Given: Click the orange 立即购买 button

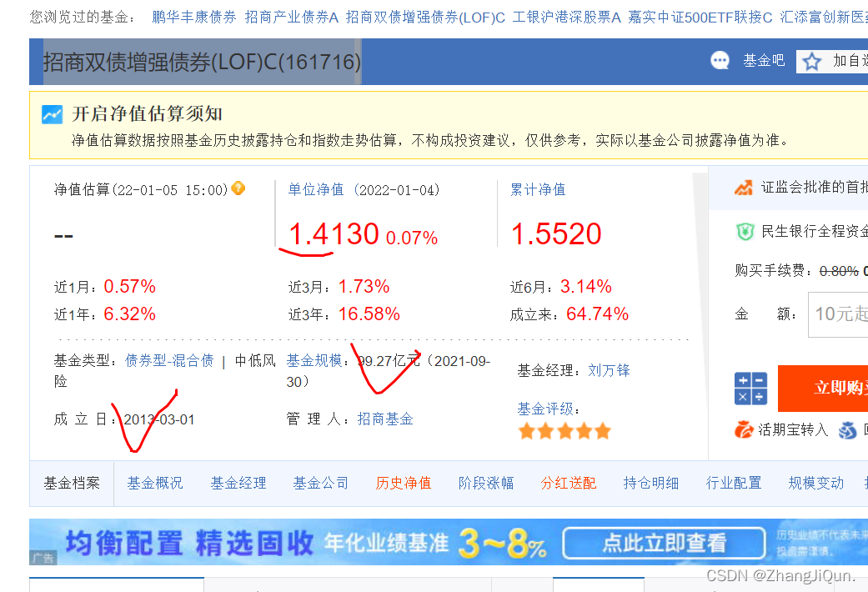Looking at the screenshot, I should click(x=823, y=389).
